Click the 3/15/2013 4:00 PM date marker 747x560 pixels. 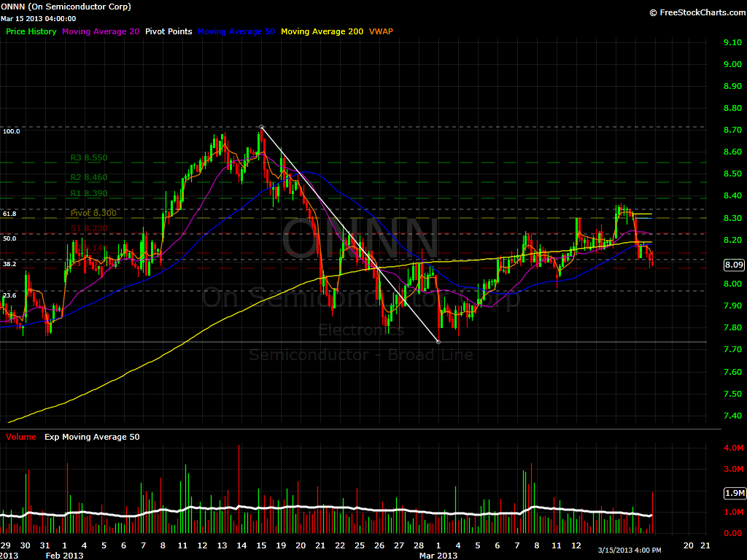point(630,550)
